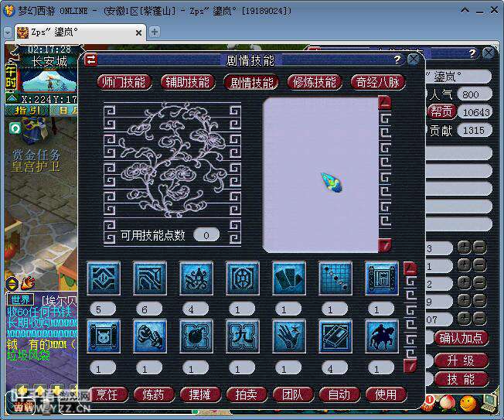This screenshot has height=420, width=504.
Task: Click the crystal item in the description panel
Action: 332,183
